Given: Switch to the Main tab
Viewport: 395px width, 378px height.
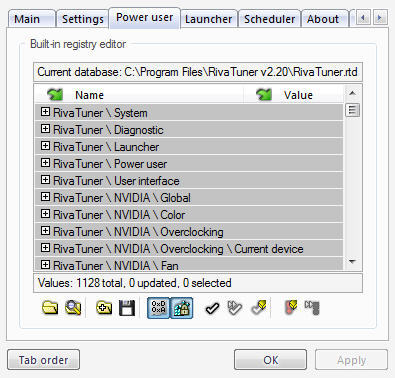Looking at the screenshot, I should (31, 19).
